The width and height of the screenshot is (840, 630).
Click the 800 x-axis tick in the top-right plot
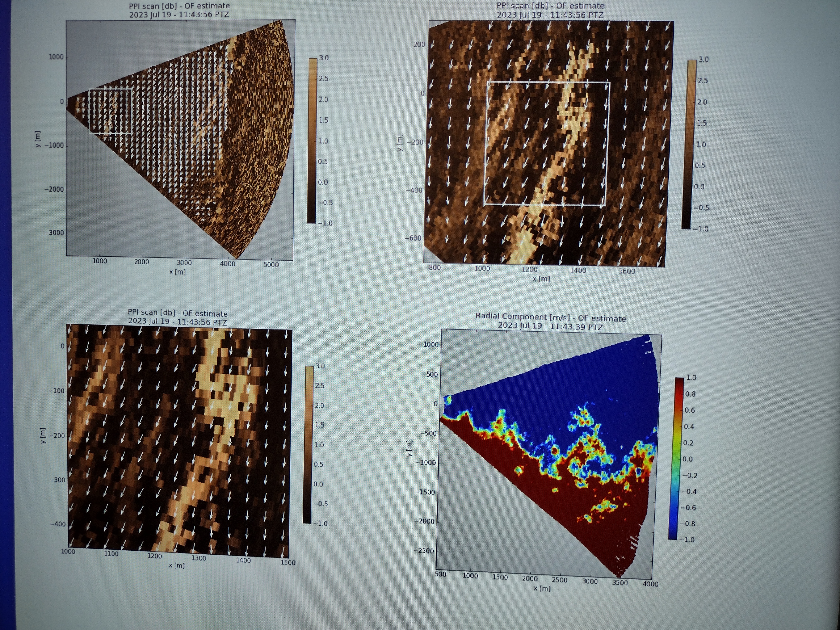click(434, 267)
